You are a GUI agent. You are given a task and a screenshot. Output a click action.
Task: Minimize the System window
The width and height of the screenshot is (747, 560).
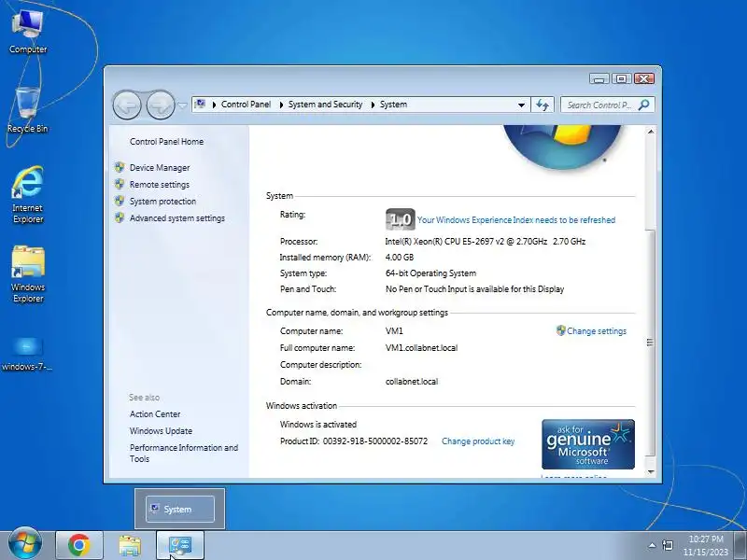coord(599,78)
